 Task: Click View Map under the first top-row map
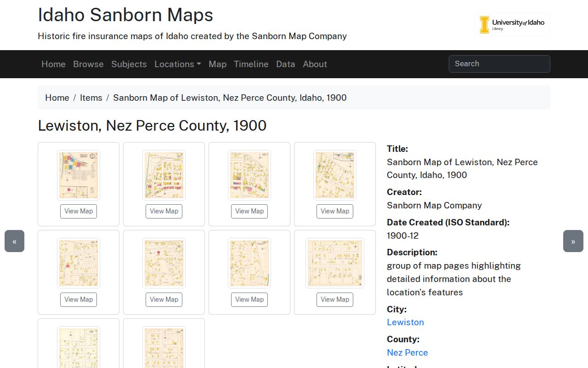[79, 211]
